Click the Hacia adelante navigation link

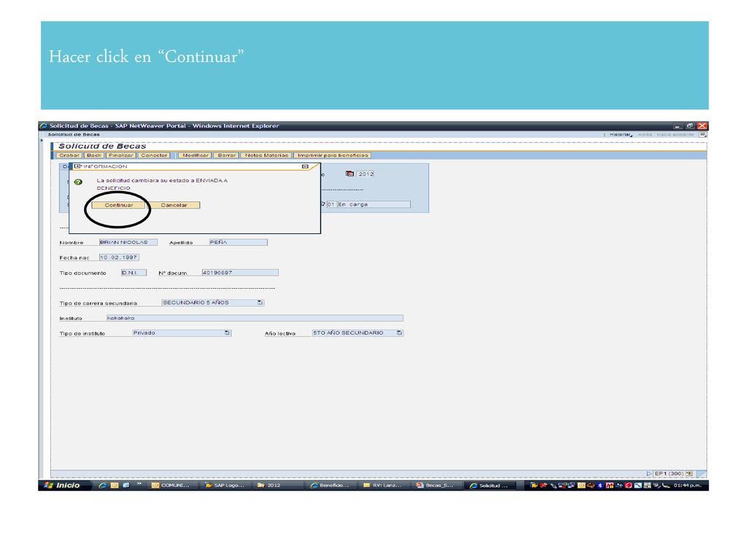point(675,135)
